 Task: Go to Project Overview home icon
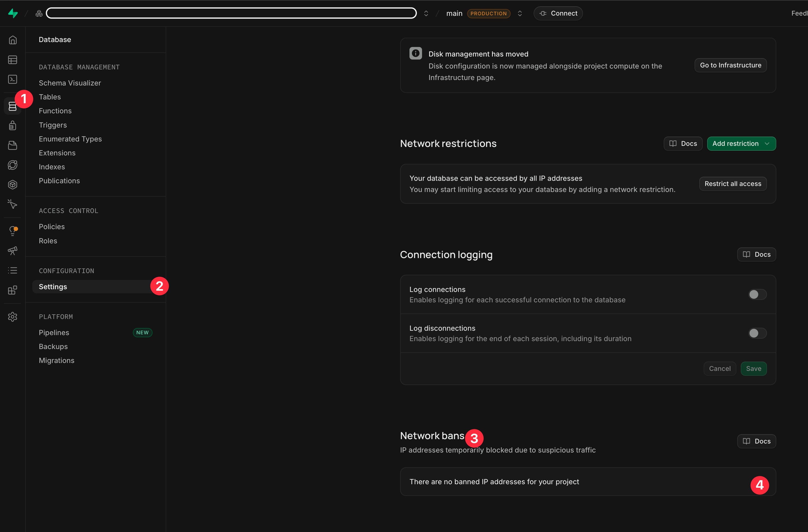pyautogui.click(x=13, y=40)
